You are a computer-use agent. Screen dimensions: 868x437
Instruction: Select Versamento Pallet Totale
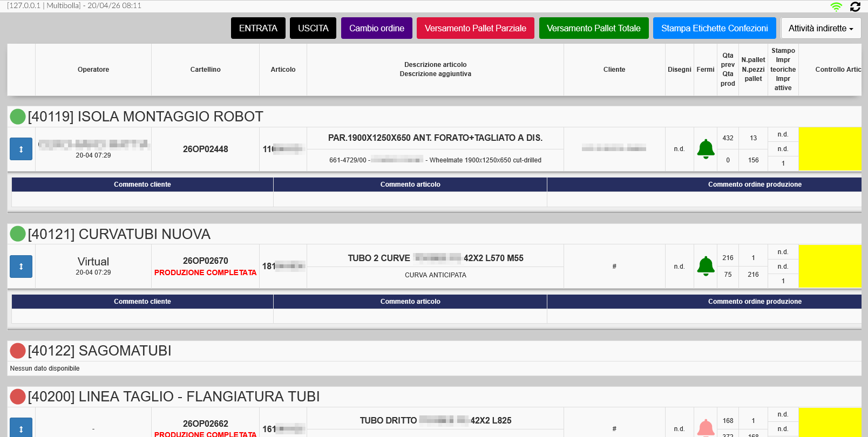coord(594,28)
